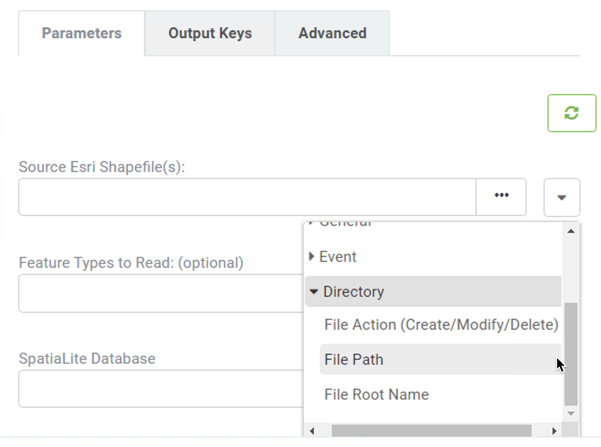
Task: Switch to the Output Keys tab
Action: point(210,33)
